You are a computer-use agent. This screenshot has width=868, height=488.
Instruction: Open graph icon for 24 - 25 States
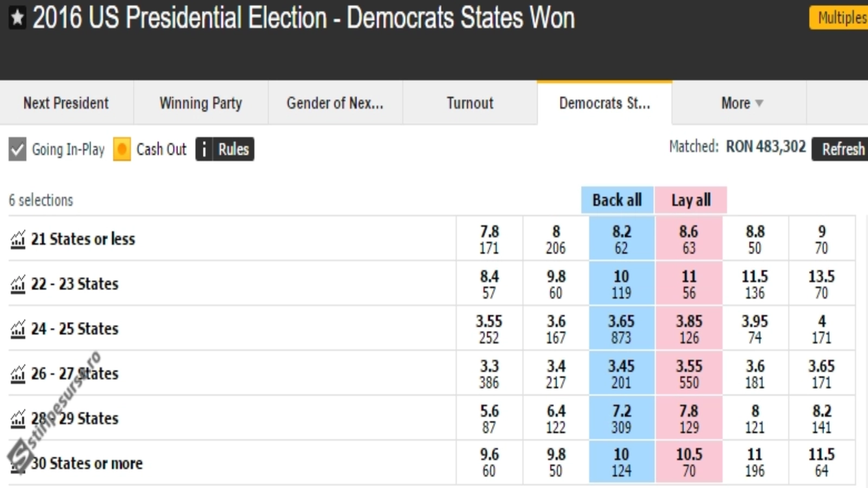click(x=18, y=329)
